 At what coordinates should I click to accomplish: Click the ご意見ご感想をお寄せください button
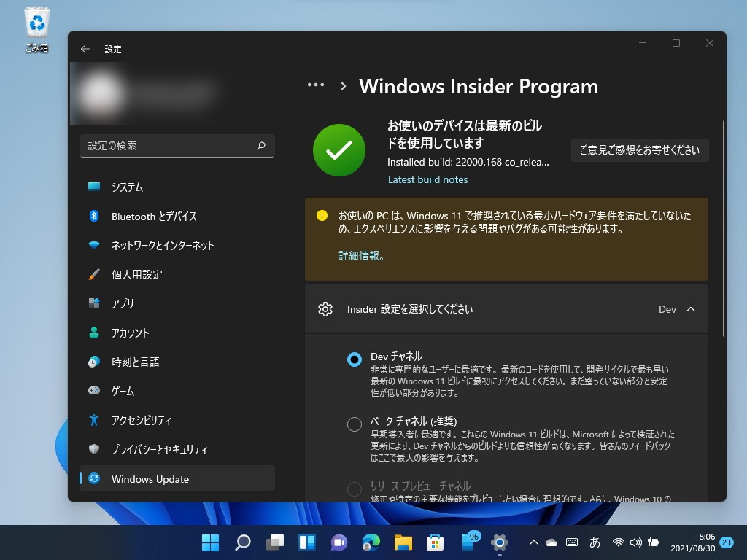tap(639, 149)
